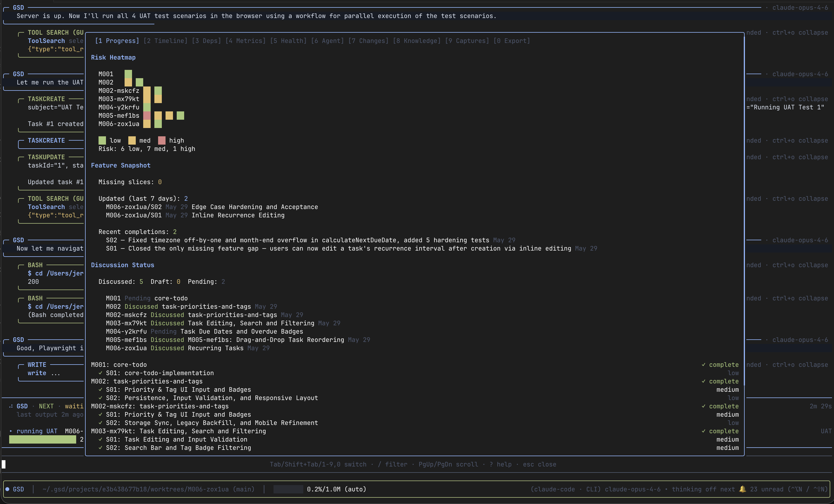Viewport: 834px width, 504px height.
Task: Open the 5 Health tab
Action: (288, 41)
